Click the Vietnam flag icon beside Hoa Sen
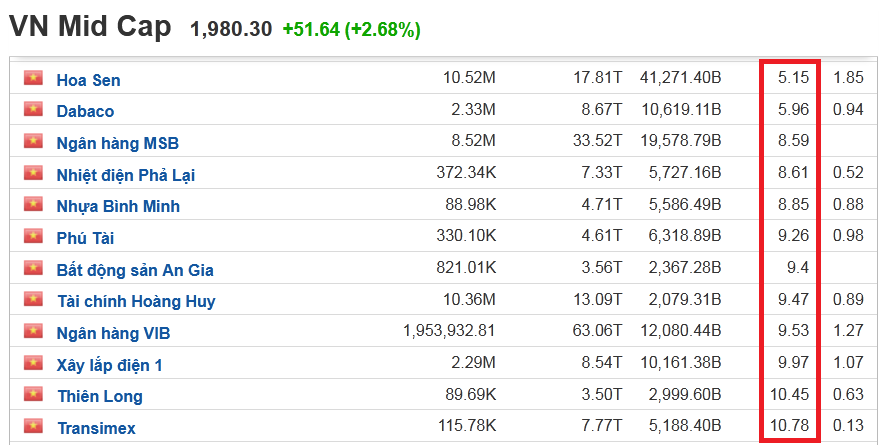Viewport: 879px width, 445px height. click(34, 79)
